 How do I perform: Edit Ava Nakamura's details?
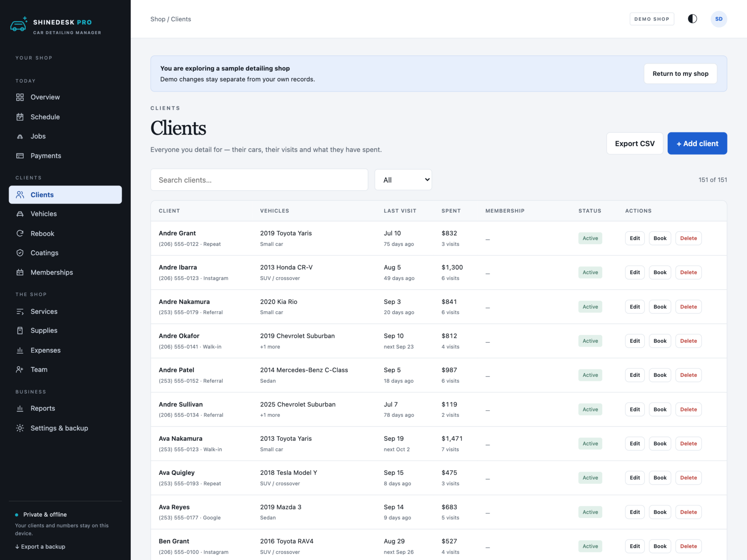tap(635, 444)
